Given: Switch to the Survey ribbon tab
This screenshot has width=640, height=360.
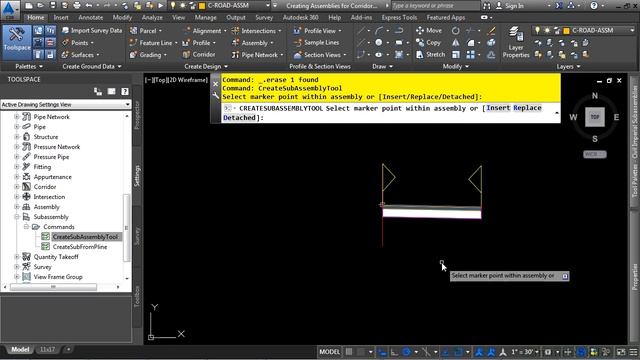Looking at the screenshot, I should 264,18.
